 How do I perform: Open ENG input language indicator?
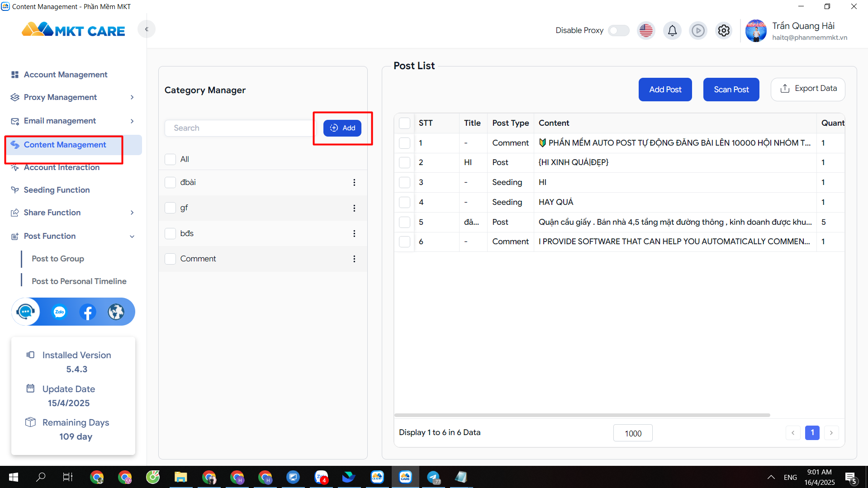tap(790, 477)
